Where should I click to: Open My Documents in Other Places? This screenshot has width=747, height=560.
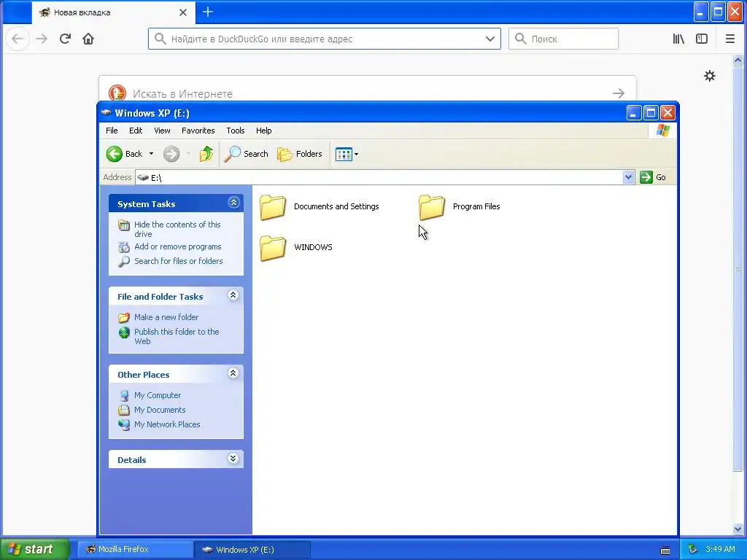pos(160,410)
